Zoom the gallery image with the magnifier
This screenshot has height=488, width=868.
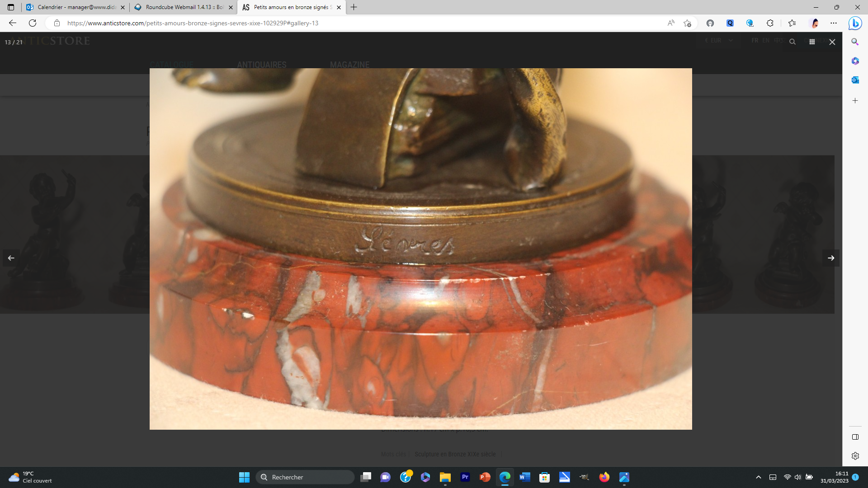tap(792, 42)
